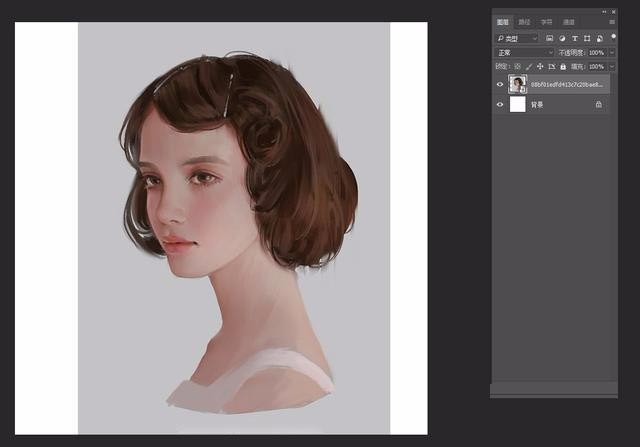Click the lock image pixels brush icon
Image resolution: width=640 pixels, height=447 pixels.
[x=528, y=66]
